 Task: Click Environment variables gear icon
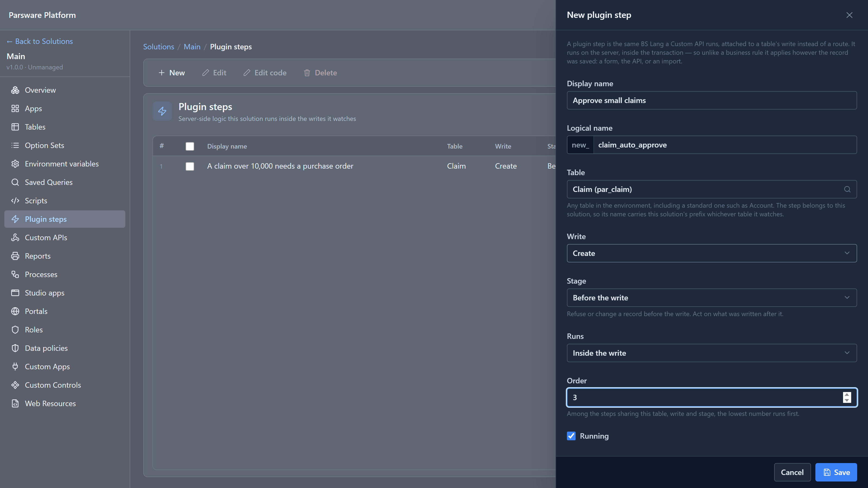point(15,164)
